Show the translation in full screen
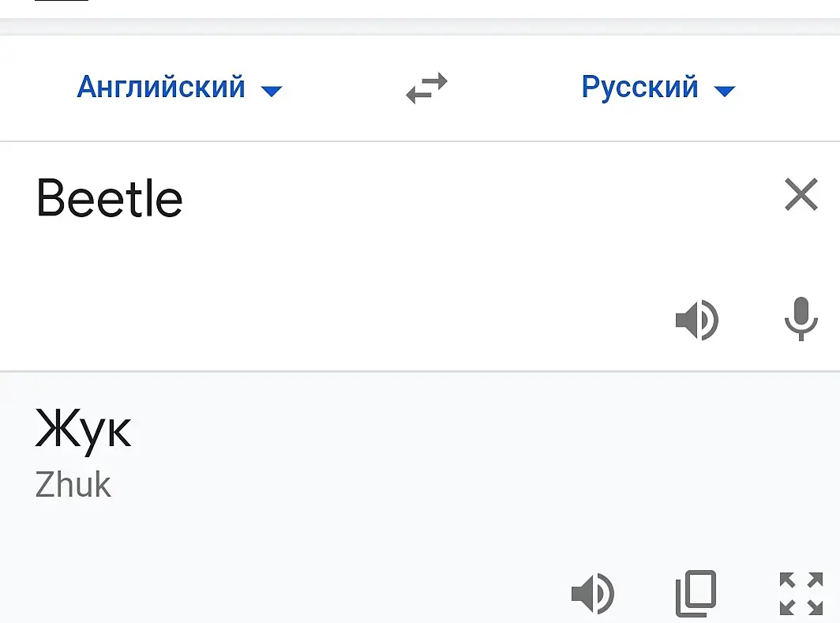Viewport: 840px width, 623px height. coord(801,593)
